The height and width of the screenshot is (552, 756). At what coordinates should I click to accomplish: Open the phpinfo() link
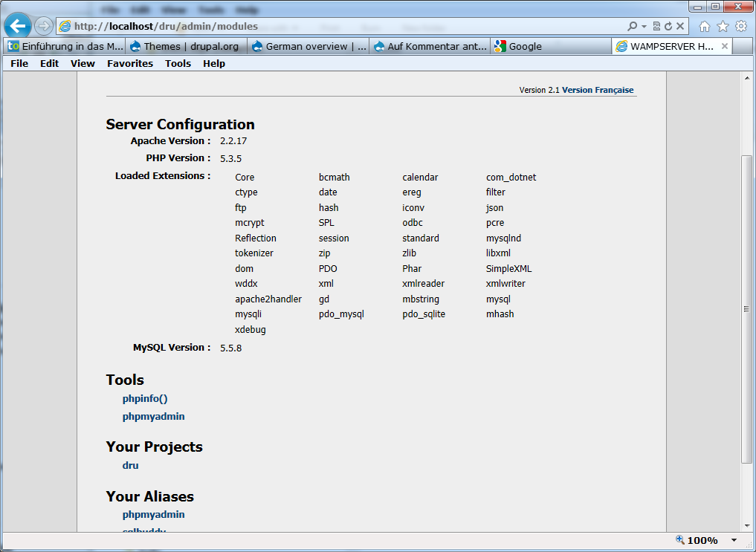[x=145, y=399]
